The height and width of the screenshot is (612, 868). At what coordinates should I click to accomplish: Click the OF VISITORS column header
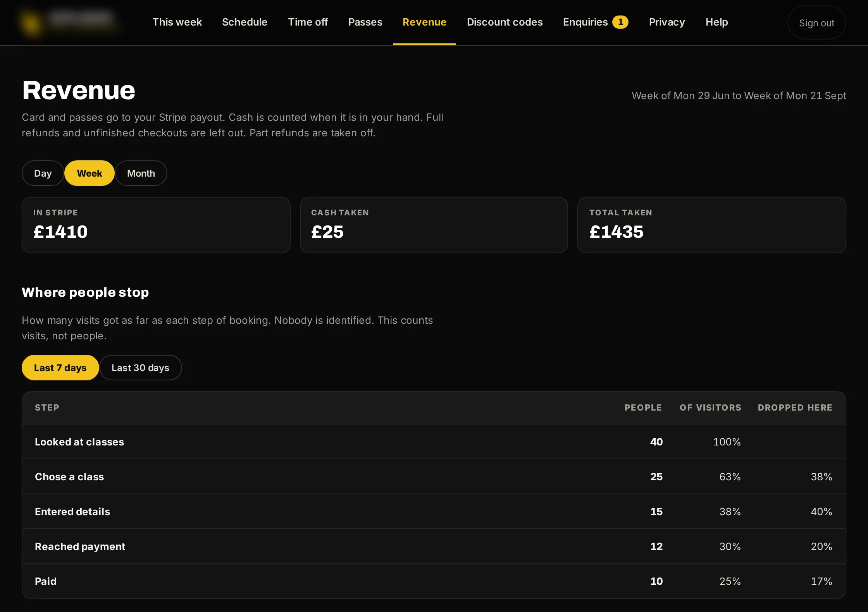pos(710,407)
